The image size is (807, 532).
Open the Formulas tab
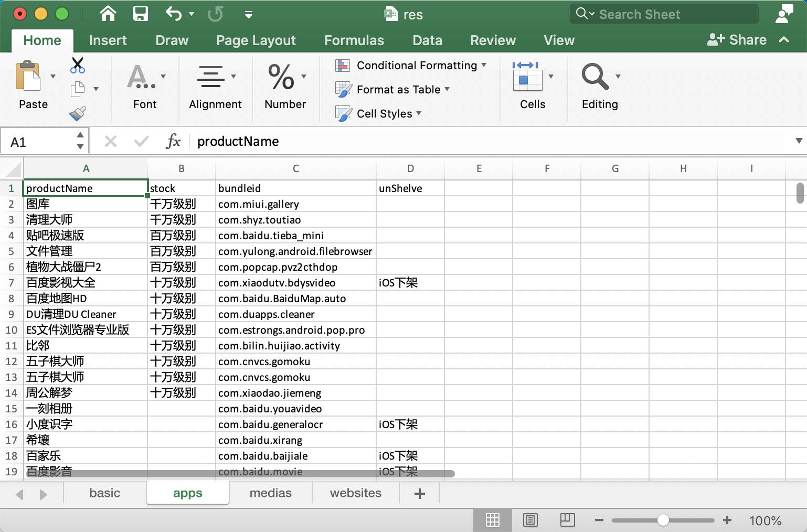pyautogui.click(x=354, y=40)
